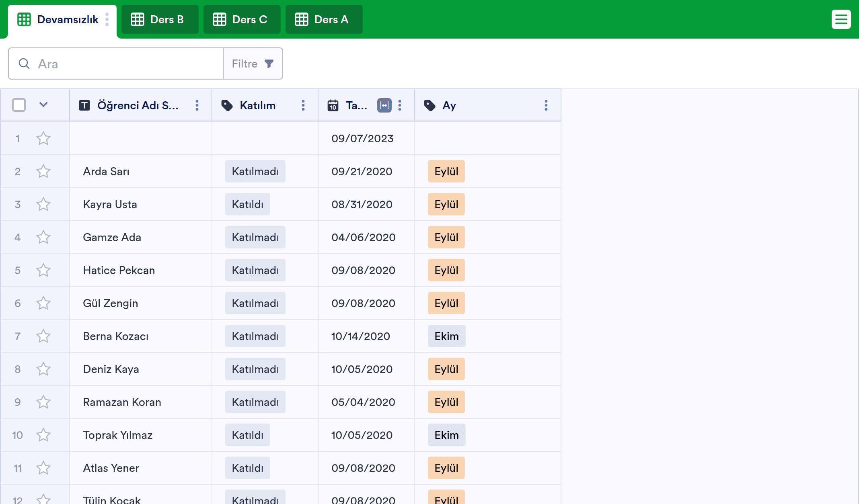Click the Katılım column header label
Screen dimensions: 859x504
coord(258,105)
